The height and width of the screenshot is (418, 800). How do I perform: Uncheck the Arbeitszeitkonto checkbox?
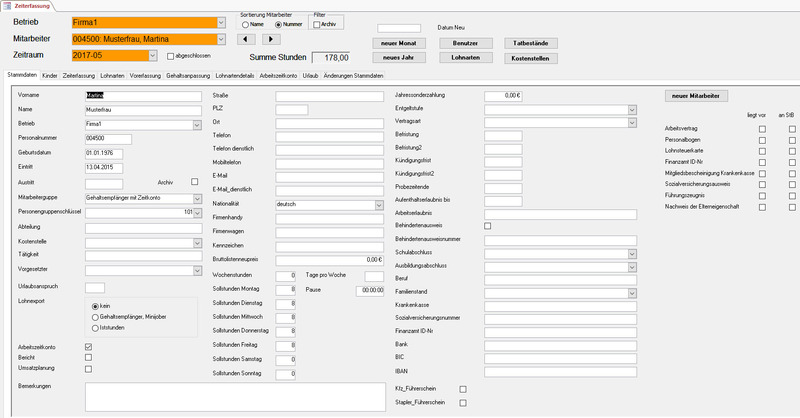[88, 347]
